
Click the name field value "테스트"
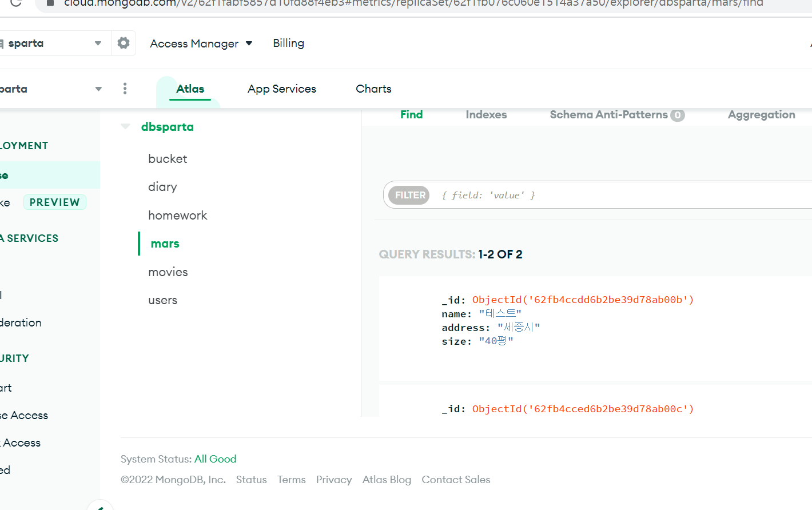point(500,314)
